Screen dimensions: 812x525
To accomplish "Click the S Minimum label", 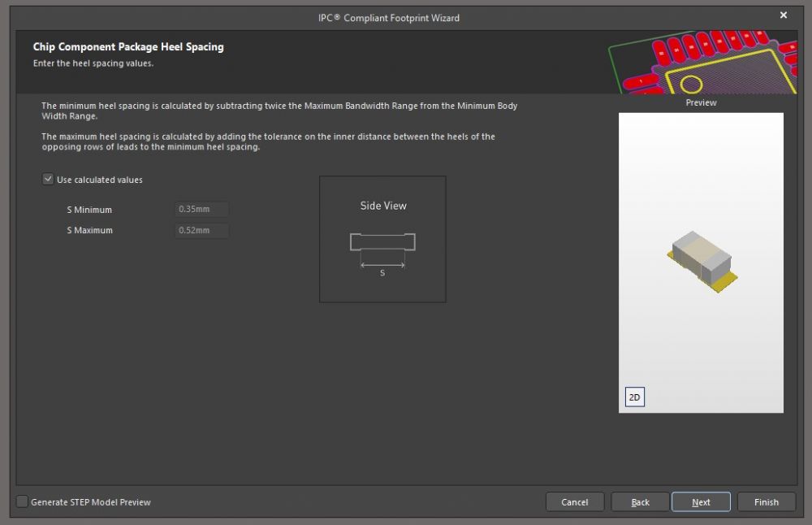I will tap(89, 210).
